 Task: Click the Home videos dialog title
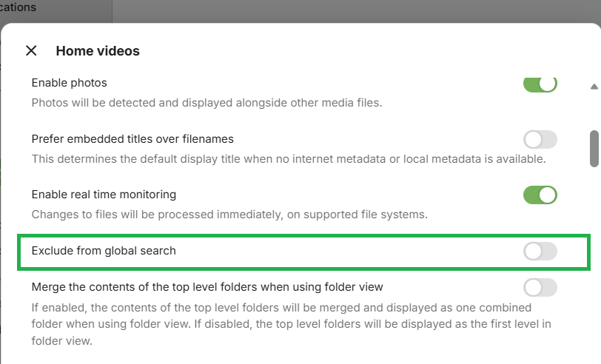coord(98,51)
